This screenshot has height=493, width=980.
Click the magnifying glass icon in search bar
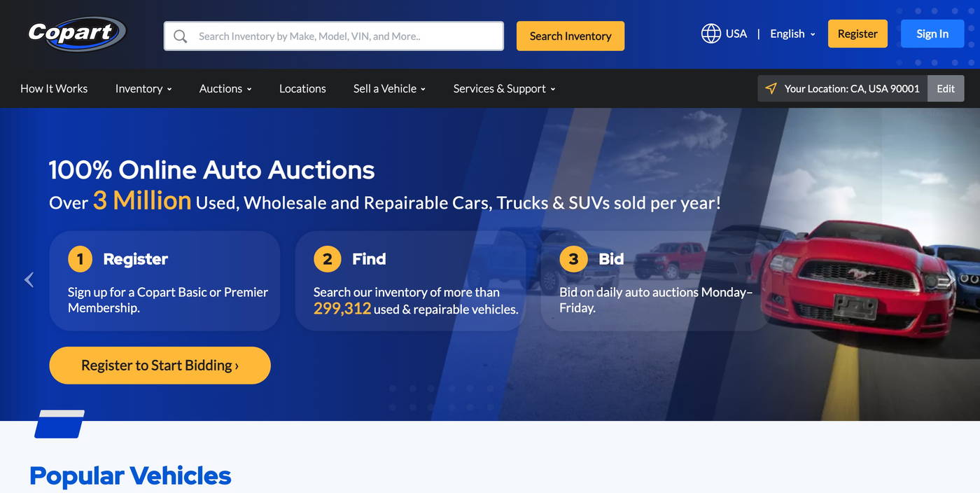[181, 36]
